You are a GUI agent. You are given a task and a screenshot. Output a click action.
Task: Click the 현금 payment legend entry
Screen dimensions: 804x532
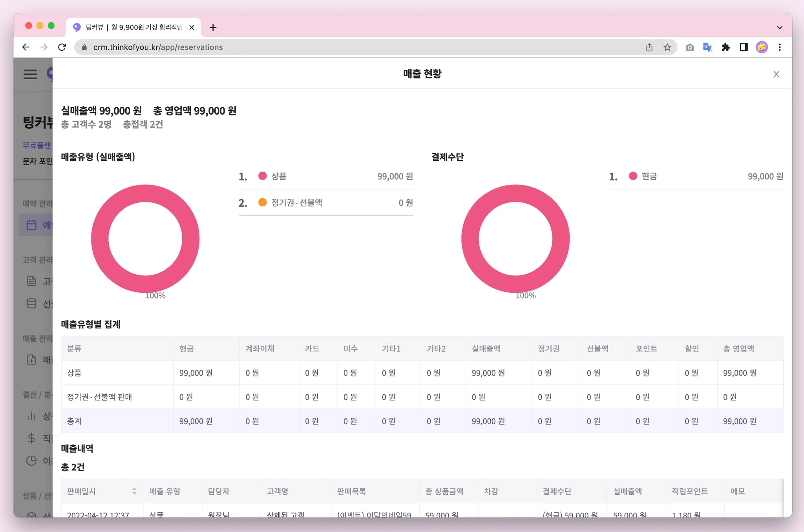coord(649,176)
